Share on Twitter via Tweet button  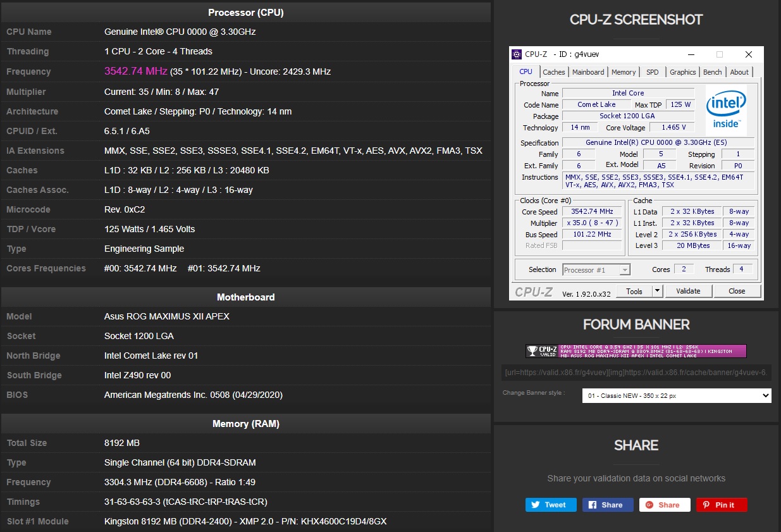coord(551,505)
